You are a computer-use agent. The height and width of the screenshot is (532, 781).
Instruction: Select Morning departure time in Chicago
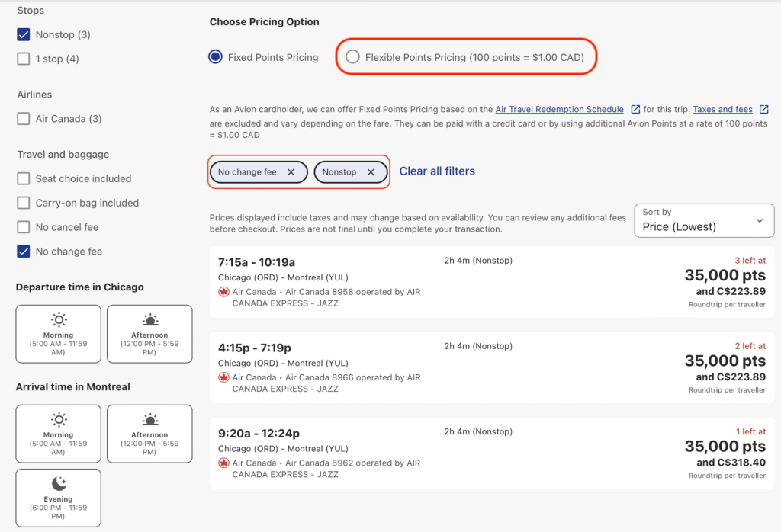click(59, 334)
